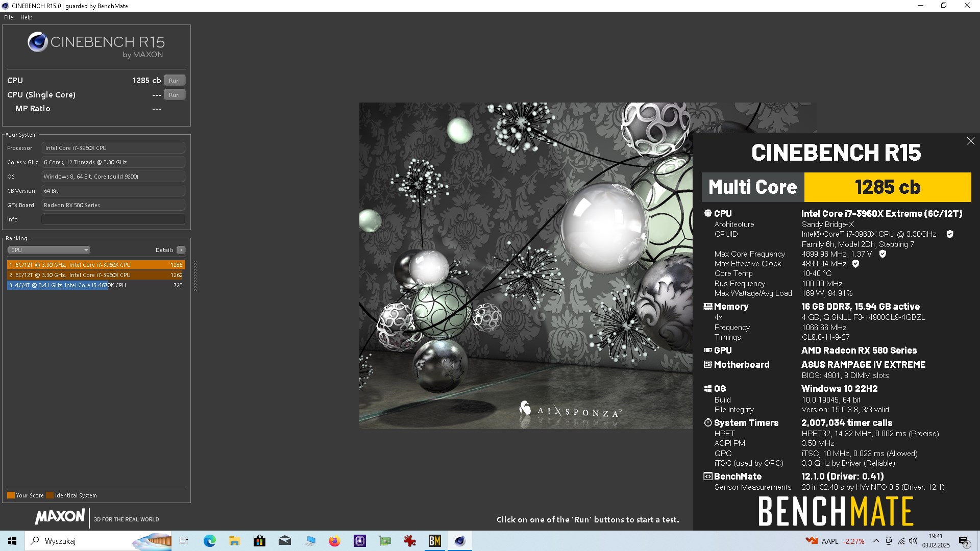980x551 pixels.
Task: Open the notification center icon
Action: tap(964, 541)
